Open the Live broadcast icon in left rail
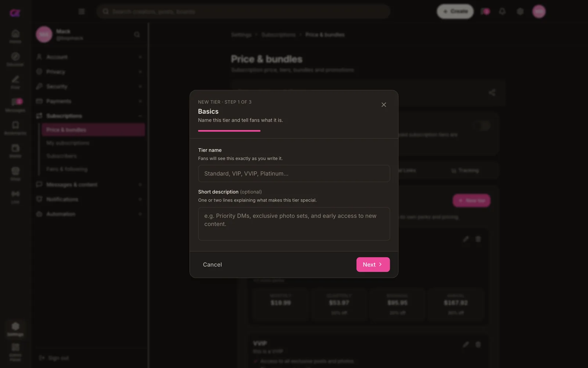588x368 pixels. (x=15, y=196)
